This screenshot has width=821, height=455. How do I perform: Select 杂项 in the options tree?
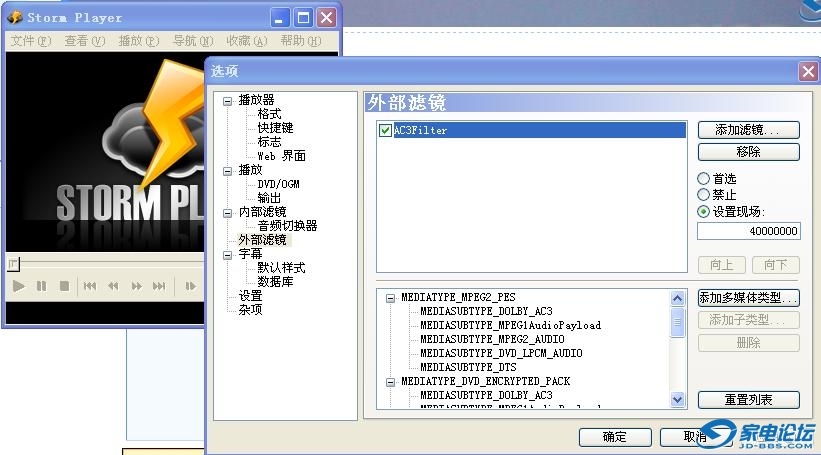[250, 310]
